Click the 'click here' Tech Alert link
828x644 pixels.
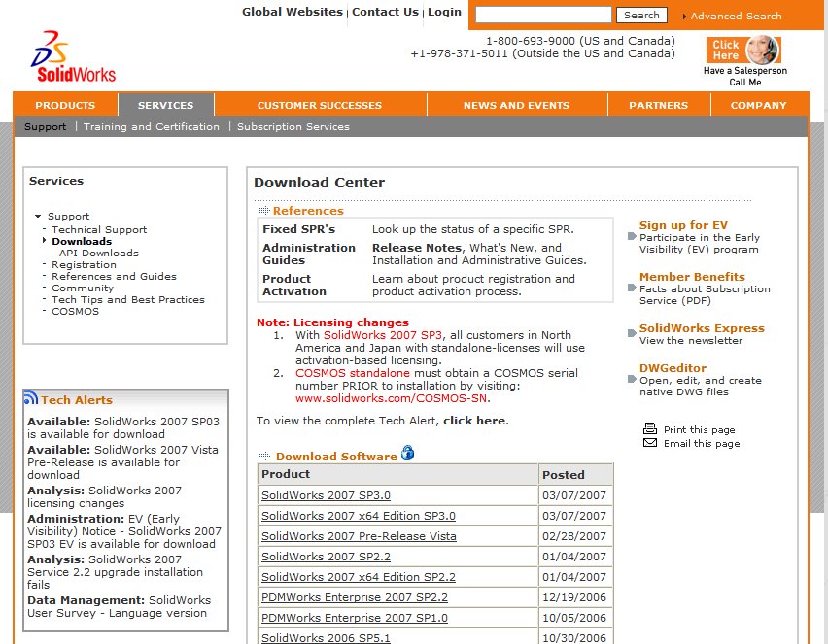pyautogui.click(x=474, y=421)
